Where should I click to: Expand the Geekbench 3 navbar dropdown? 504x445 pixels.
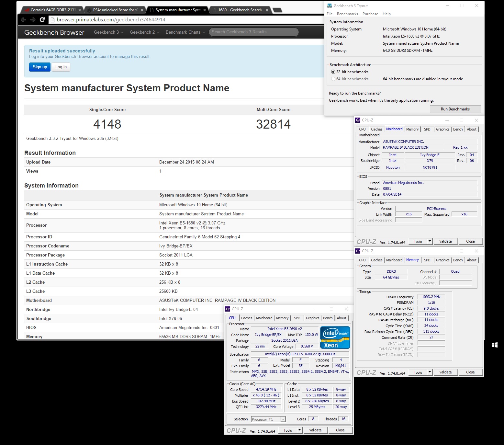pos(108,32)
